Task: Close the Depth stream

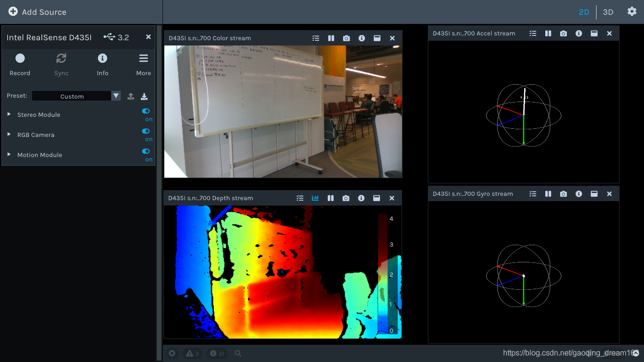Action: (392, 198)
